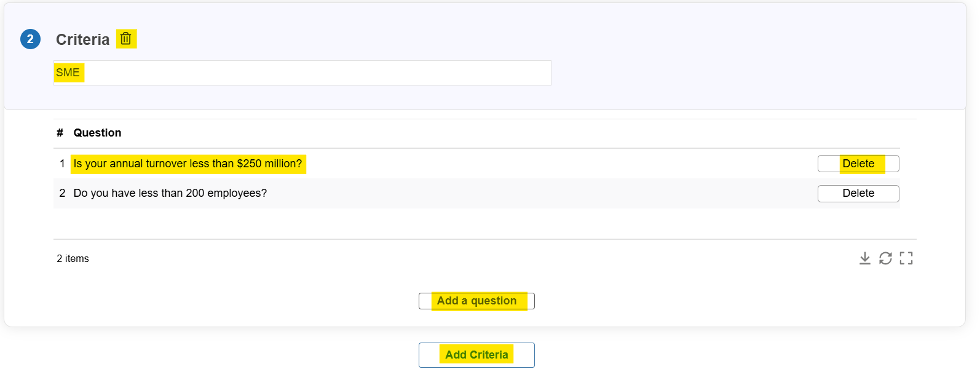The height and width of the screenshot is (377, 980).
Task: Click the '2 items' count label
Action: 73,258
